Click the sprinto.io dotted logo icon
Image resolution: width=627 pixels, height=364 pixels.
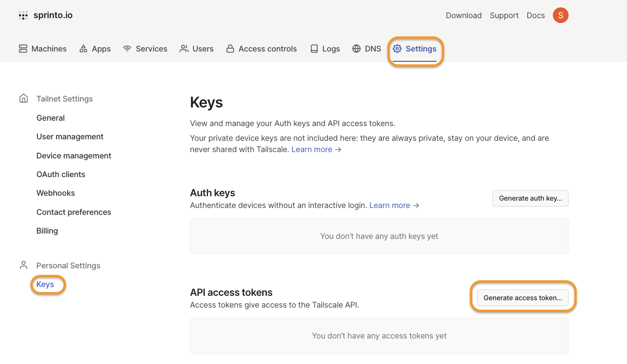pyautogui.click(x=23, y=16)
